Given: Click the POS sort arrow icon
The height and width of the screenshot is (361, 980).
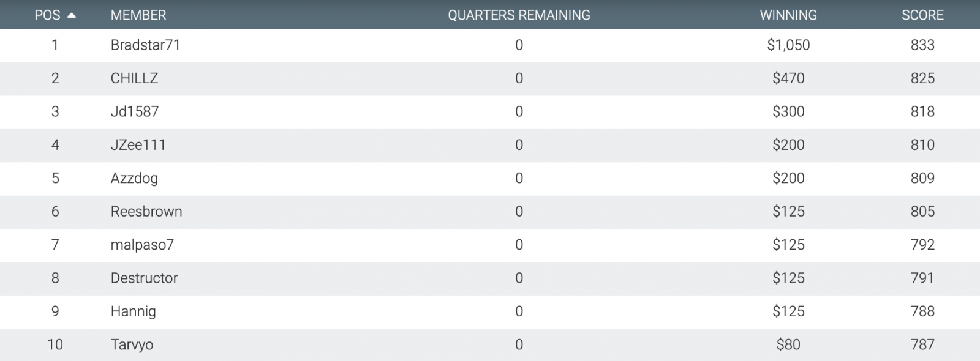Looking at the screenshot, I should [x=72, y=15].
